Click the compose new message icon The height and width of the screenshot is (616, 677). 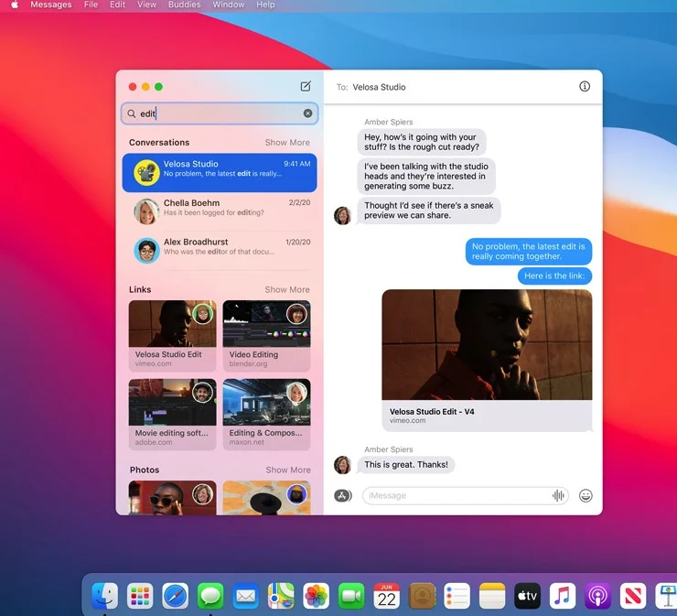click(x=306, y=86)
